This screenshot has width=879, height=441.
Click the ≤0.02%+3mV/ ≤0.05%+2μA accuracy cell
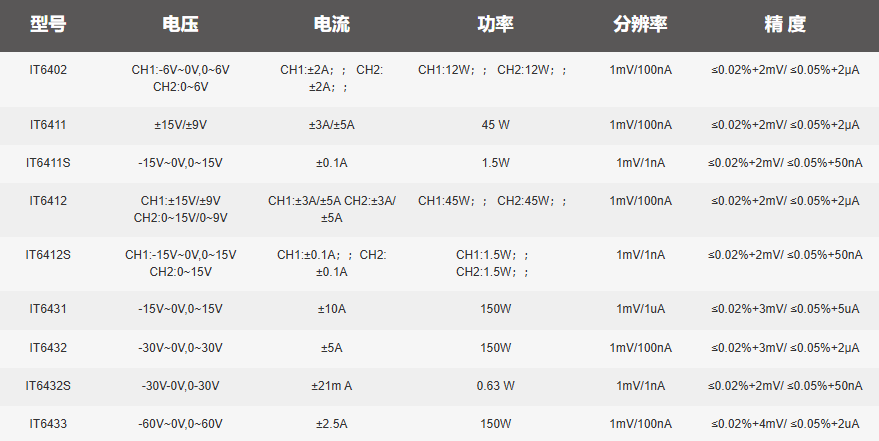tap(785, 348)
